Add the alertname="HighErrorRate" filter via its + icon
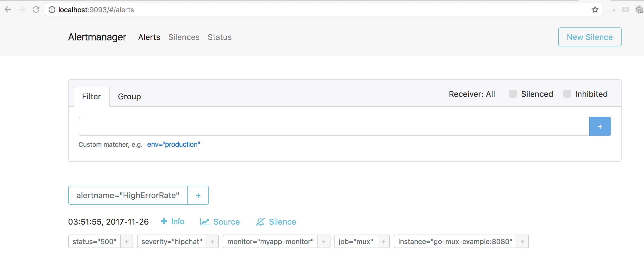The height and width of the screenshot is (274, 644). point(198,195)
